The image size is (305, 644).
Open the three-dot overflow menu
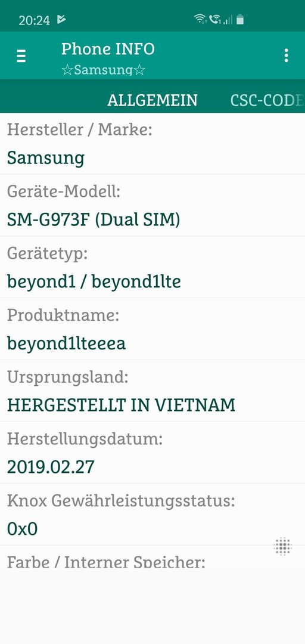click(286, 55)
